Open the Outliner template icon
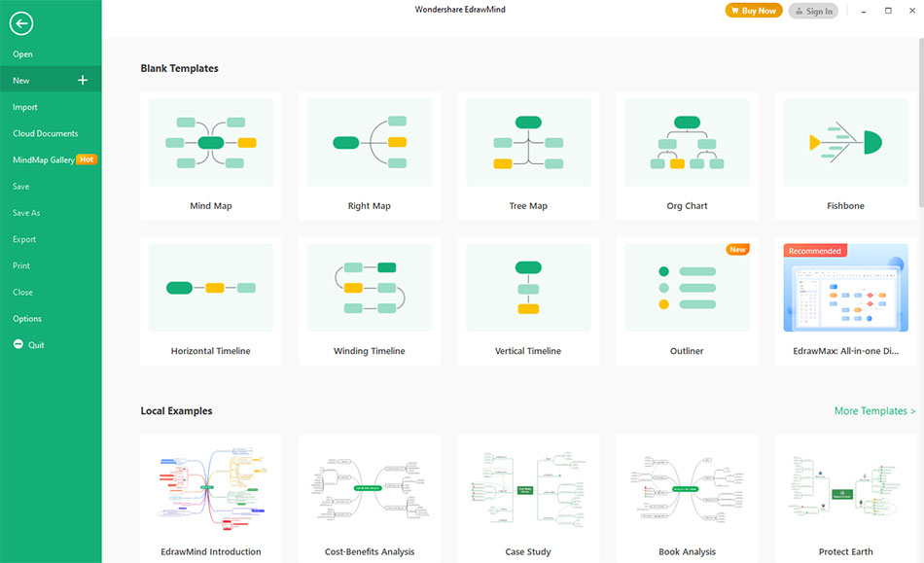The image size is (924, 563). [687, 288]
